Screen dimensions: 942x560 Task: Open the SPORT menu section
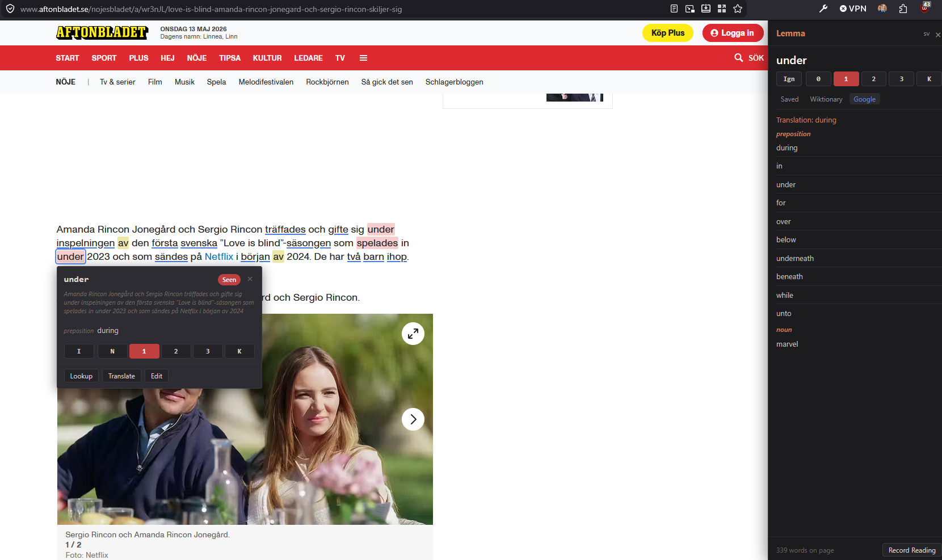(x=104, y=58)
